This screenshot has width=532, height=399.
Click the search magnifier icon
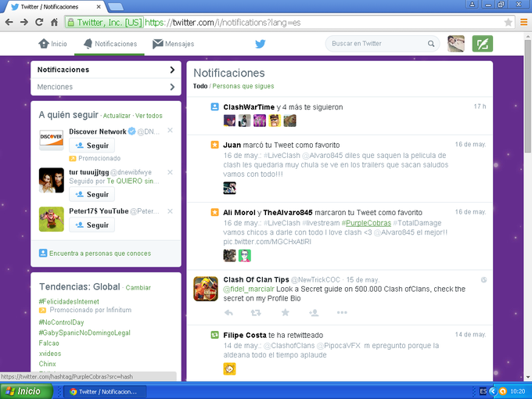tap(431, 44)
